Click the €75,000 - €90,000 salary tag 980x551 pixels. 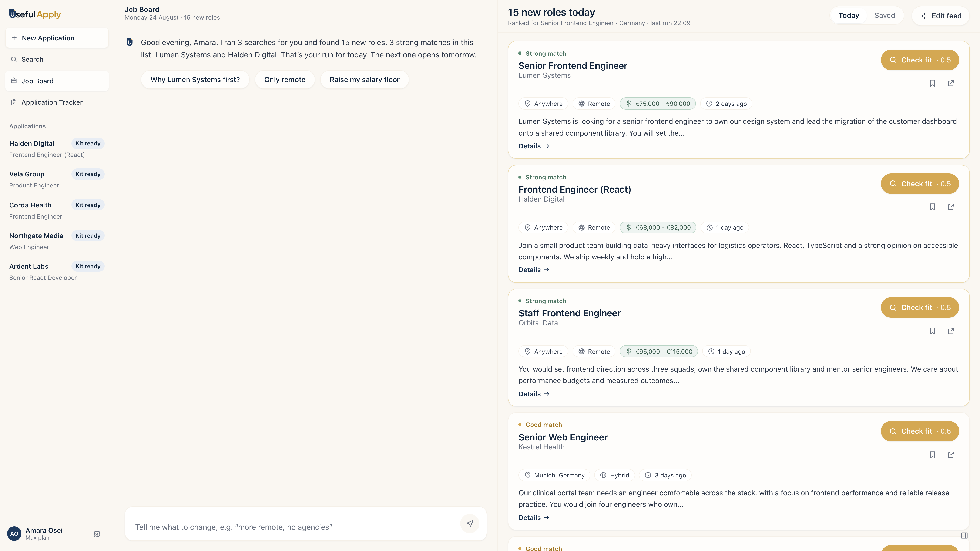[x=658, y=104]
